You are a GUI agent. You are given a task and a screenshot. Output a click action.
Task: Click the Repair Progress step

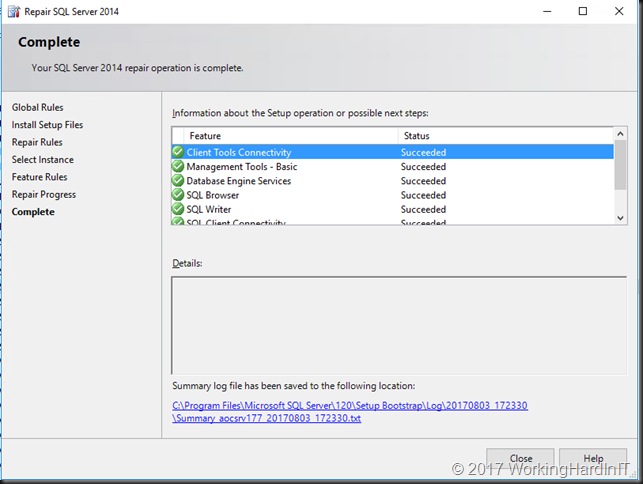(x=43, y=194)
